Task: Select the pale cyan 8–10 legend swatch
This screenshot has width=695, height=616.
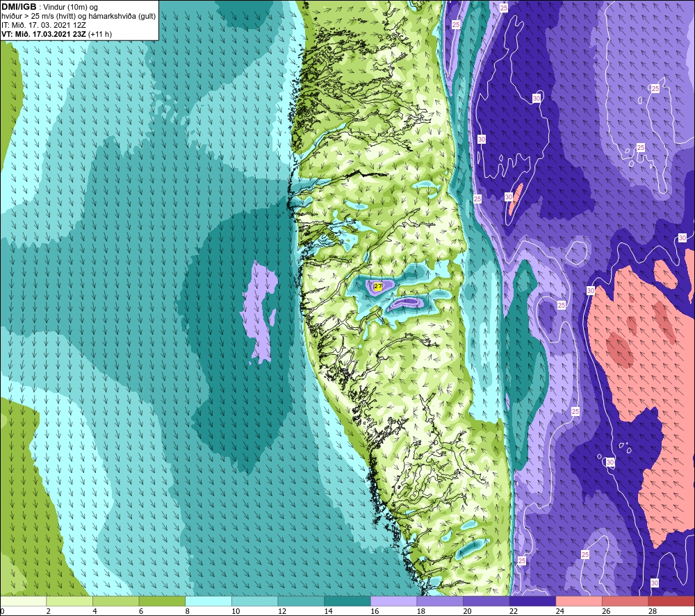Action: tap(208, 601)
